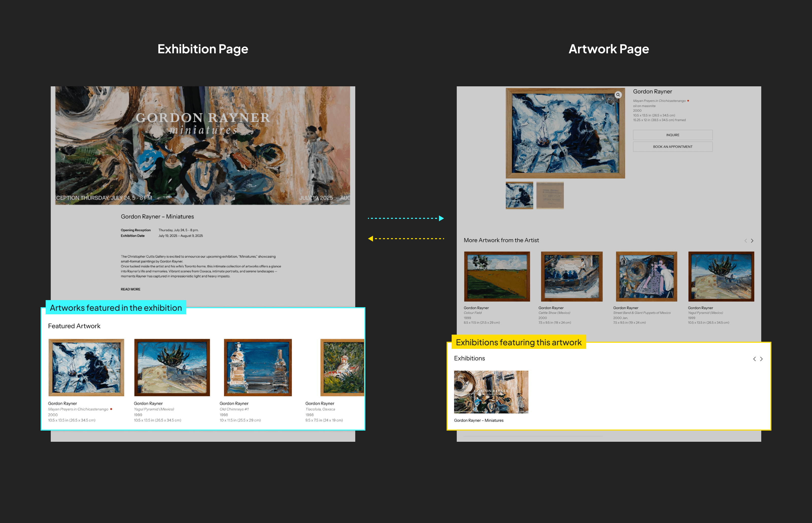This screenshot has height=523, width=812.
Task: Click the magnifier zoom icon on the main artwork
Action: pyautogui.click(x=618, y=95)
